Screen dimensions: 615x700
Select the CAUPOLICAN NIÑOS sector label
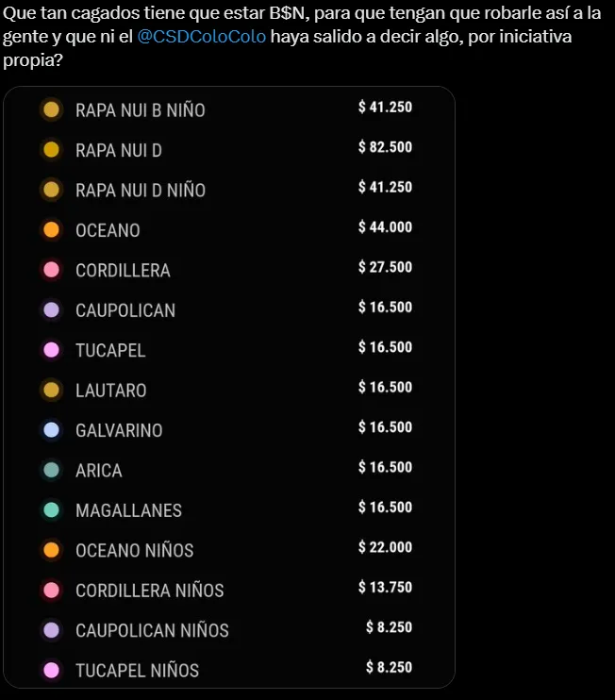point(152,630)
